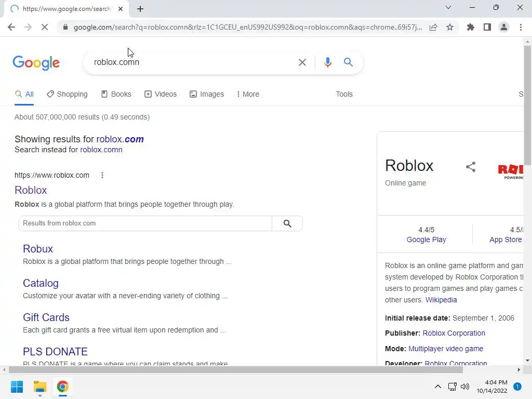Open the Publisher Roblox Corporation link
Viewport: 532px width, 399px height.
click(454, 333)
